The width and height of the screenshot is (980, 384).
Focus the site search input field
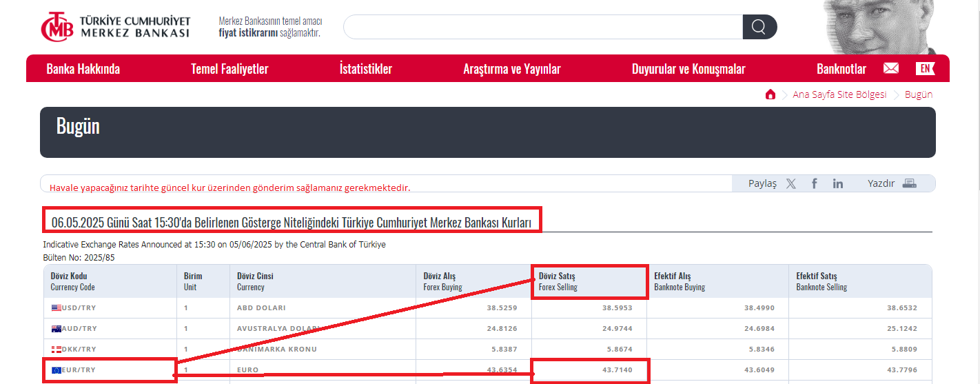pos(543,27)
